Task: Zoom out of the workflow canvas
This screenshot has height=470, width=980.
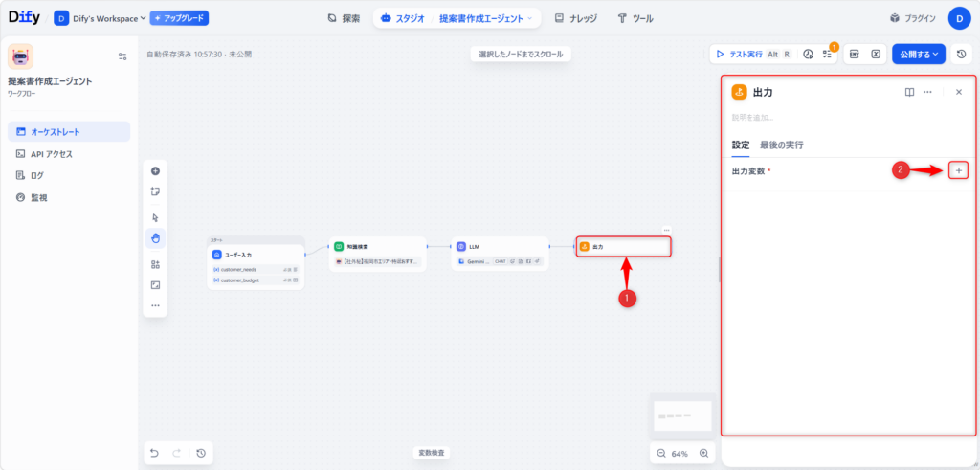Action: (x=661, y=453)
